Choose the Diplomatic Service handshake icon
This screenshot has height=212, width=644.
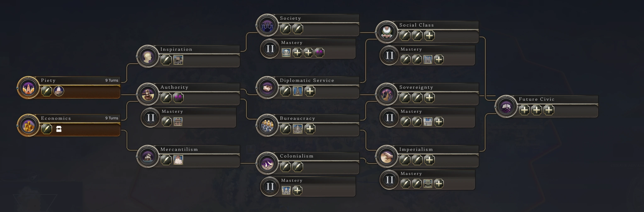(267, 88)
